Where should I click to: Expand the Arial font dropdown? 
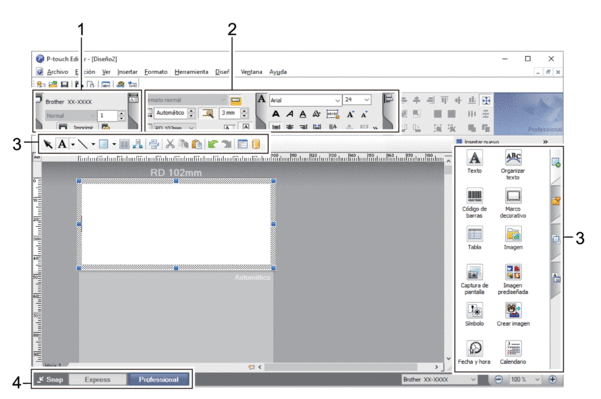pos(337,100)
